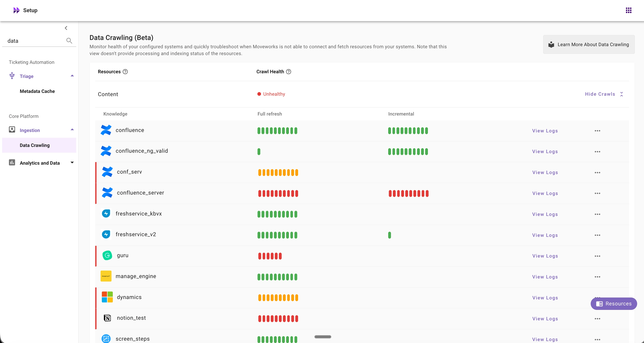Open Metadata Cache menu item
Viewport: 644px width, 343px height.
pyautogui.click(x=37, y=91)
